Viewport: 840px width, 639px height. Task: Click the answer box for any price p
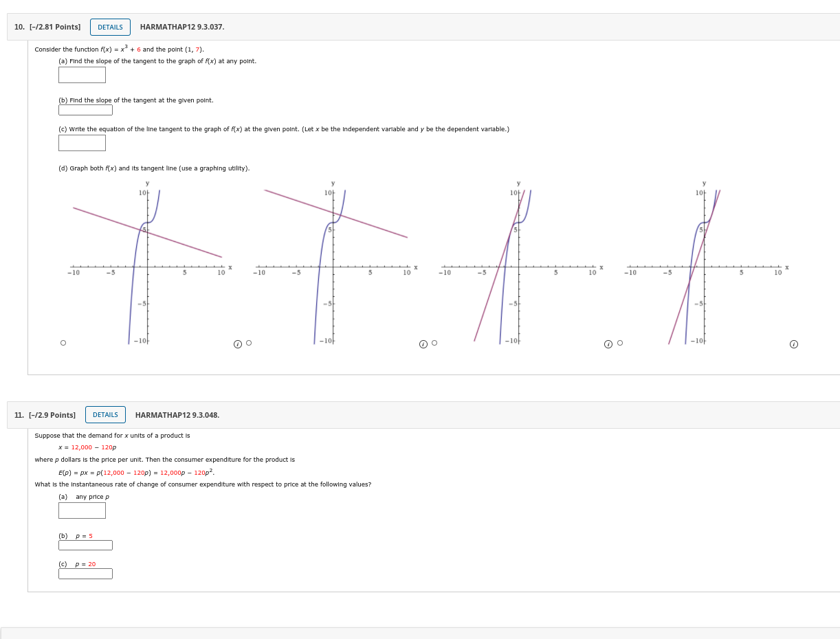(x=82, y=511)
